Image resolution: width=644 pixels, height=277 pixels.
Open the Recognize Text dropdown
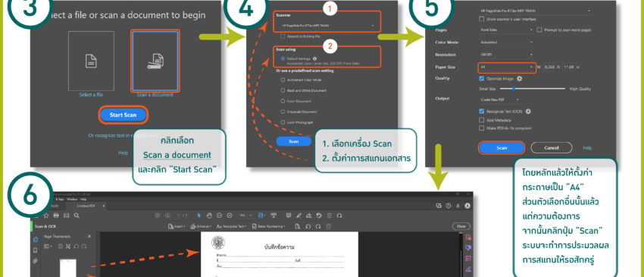(232, 227)
